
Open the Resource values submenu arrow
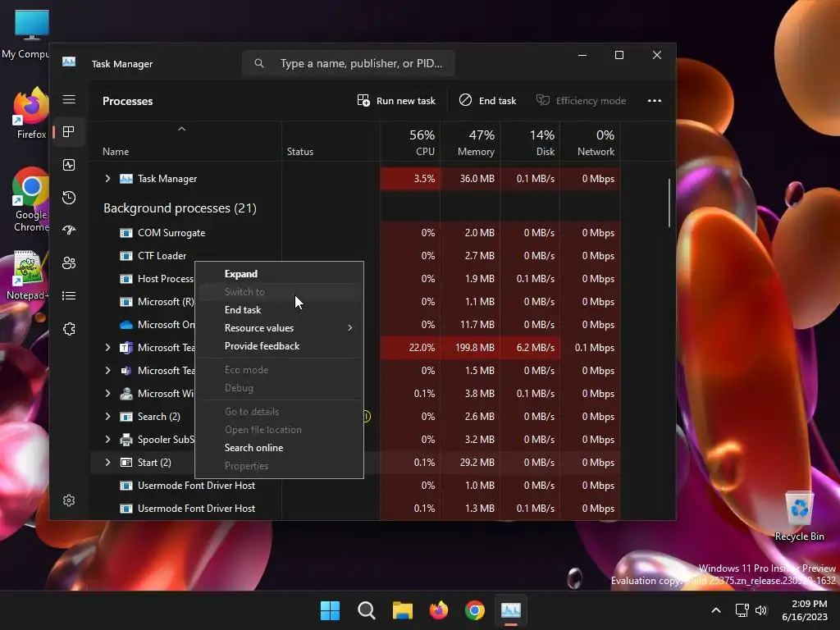(349, 328)
